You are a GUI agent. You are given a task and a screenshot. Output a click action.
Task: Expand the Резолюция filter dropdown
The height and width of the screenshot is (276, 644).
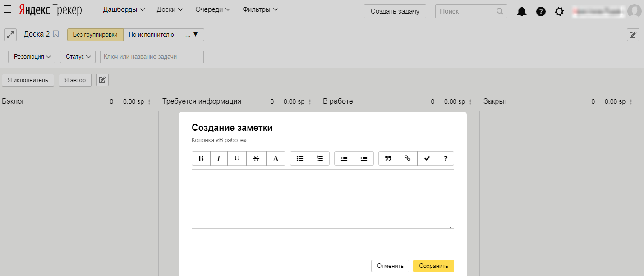[32, 57]
